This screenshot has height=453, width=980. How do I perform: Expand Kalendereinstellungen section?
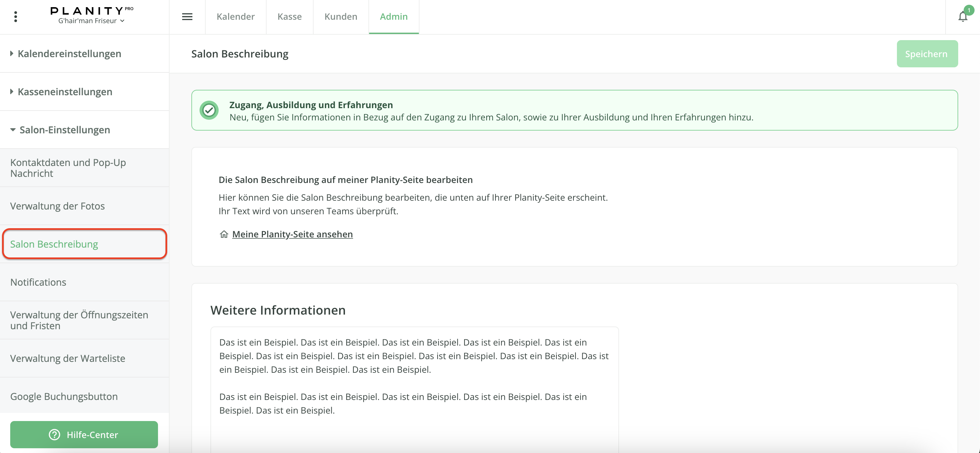point(69,54)
